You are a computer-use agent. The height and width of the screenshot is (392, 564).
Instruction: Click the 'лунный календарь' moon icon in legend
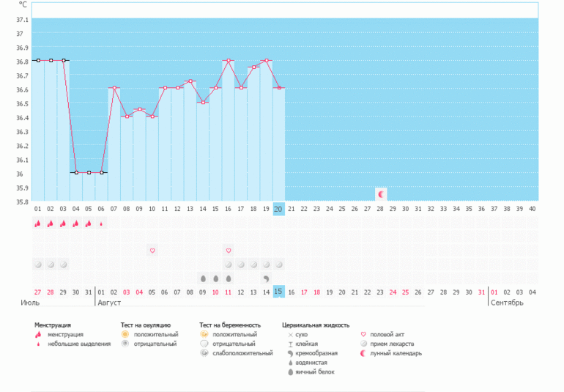point(364,353)
